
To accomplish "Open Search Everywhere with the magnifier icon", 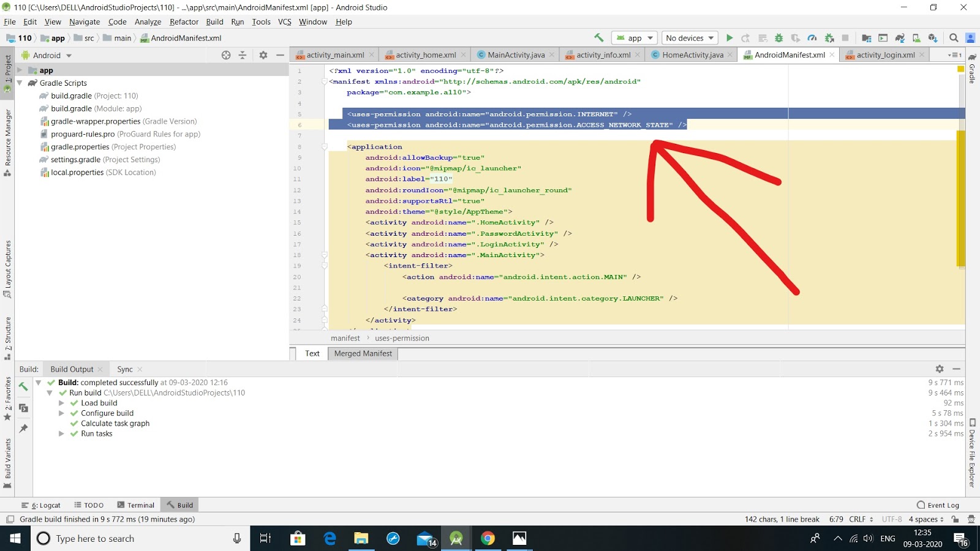I will (954, 37).
